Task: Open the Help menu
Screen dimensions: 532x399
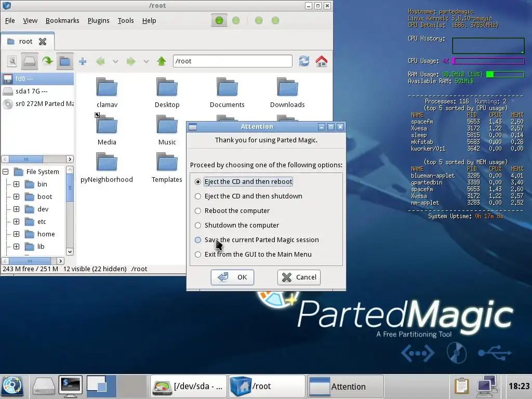Action: tap(149, 21)
